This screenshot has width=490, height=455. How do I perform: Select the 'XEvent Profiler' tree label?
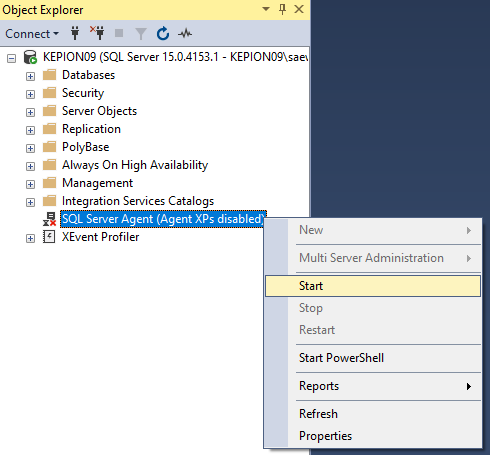[x=100, y=237]
